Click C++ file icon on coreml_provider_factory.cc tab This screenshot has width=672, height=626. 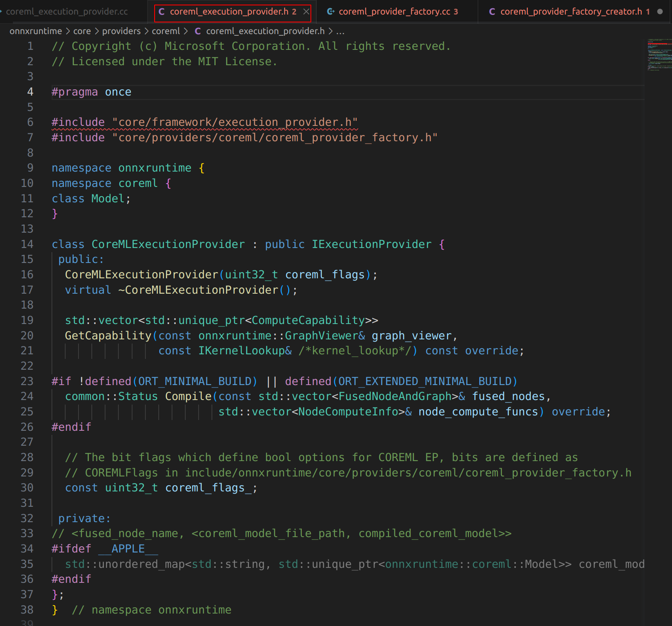coord(331,12)
